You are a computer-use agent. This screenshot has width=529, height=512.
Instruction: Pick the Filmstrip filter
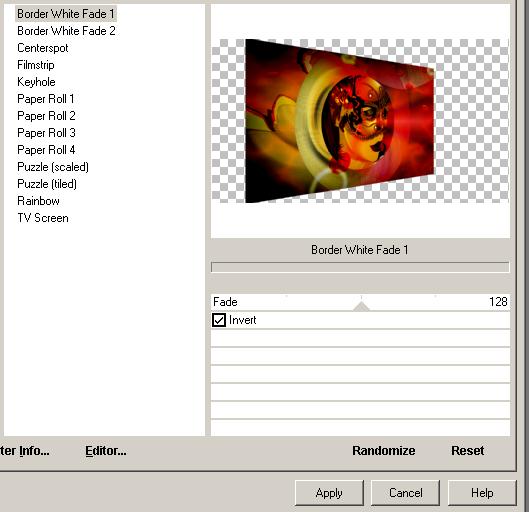[35, 65]
